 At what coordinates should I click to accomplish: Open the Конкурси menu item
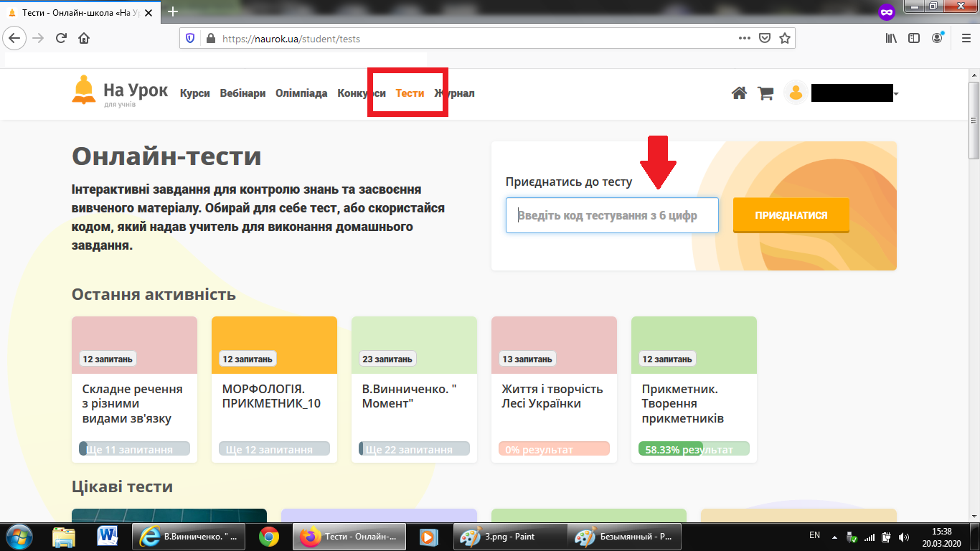point(362,93)
